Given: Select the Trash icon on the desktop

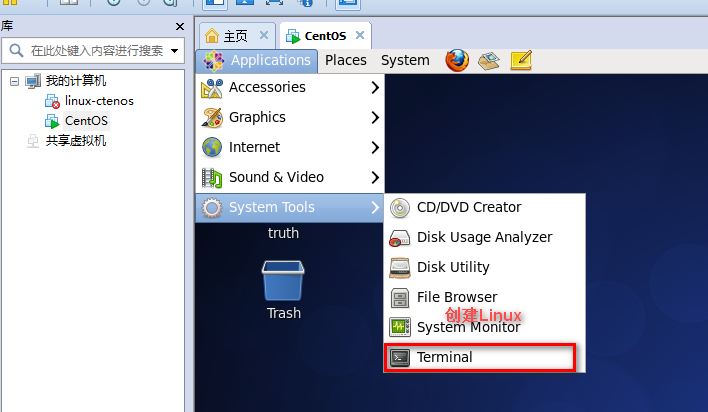Looking at the screenshot, I should [283, 281].
